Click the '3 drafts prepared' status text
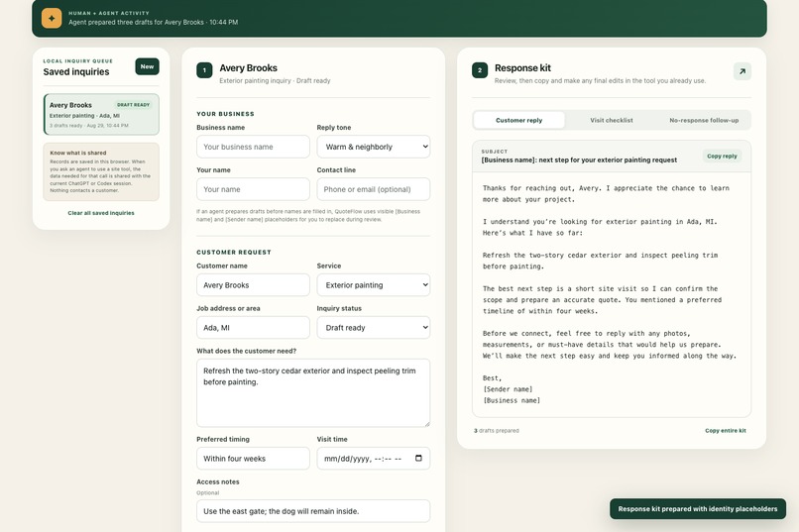 (x=497, y=431)
